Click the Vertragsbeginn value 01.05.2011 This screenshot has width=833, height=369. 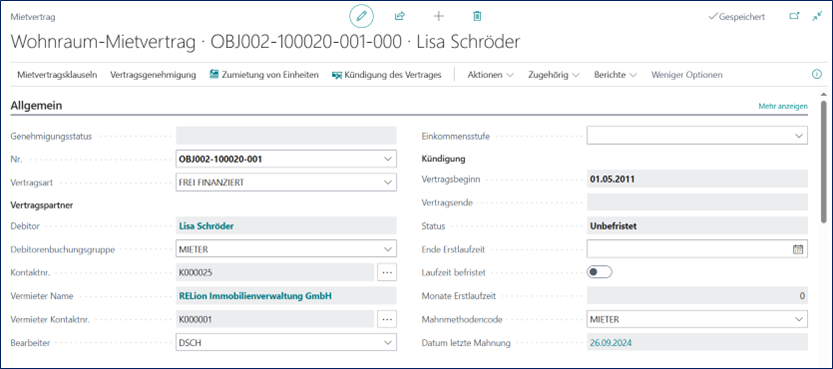tap(612, 179)
